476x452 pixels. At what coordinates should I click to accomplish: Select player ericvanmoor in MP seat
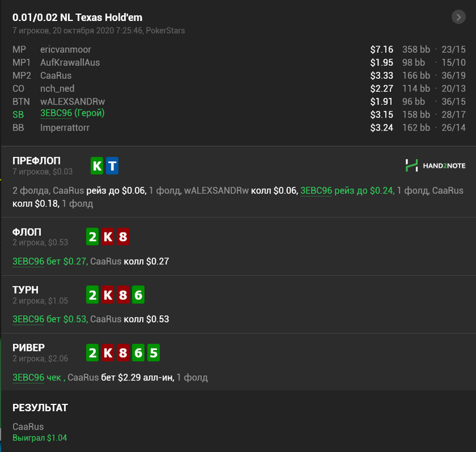click(x=65, y=50)
